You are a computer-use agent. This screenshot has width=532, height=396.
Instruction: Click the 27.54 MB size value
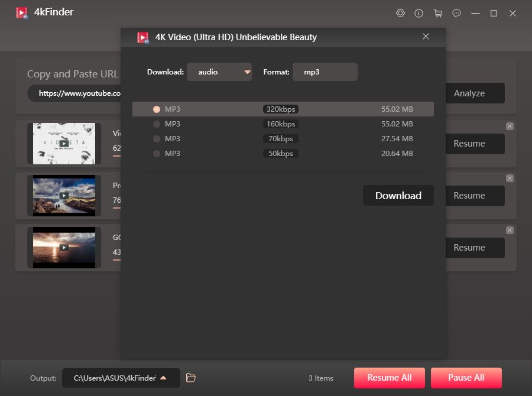[x=397, y=139]
